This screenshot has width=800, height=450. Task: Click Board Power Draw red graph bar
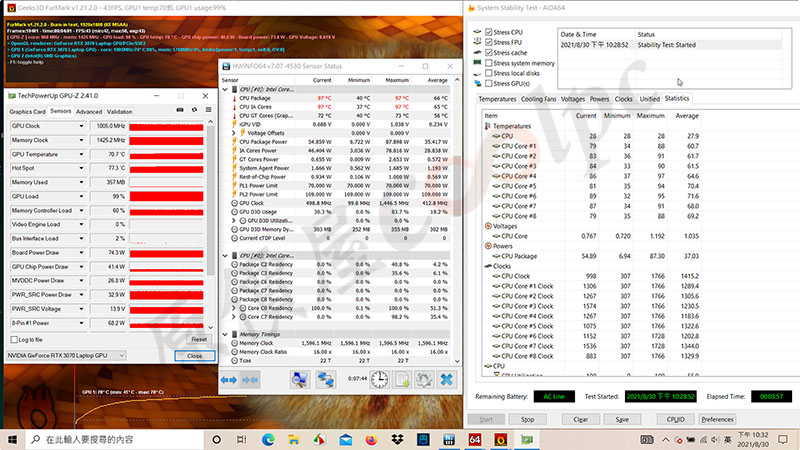(166, 253)
